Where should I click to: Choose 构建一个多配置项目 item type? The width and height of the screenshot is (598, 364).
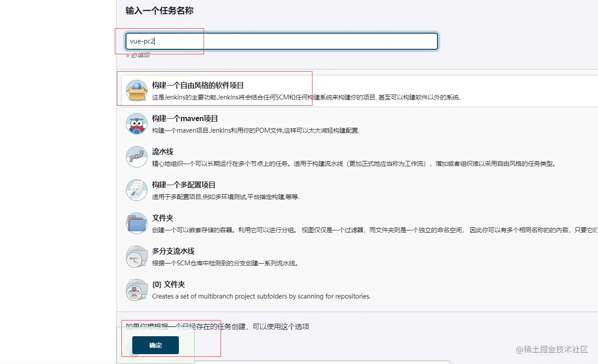(184, 185)
